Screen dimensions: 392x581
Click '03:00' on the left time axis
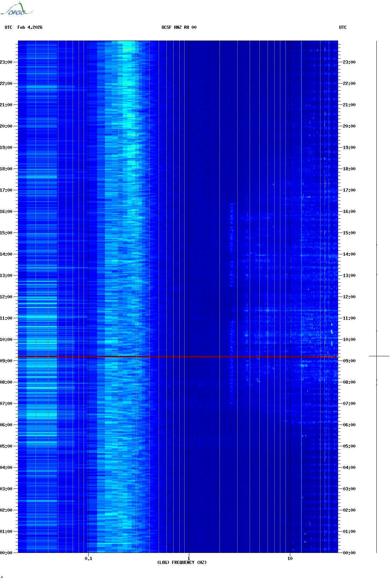click(x=6, y=489)
